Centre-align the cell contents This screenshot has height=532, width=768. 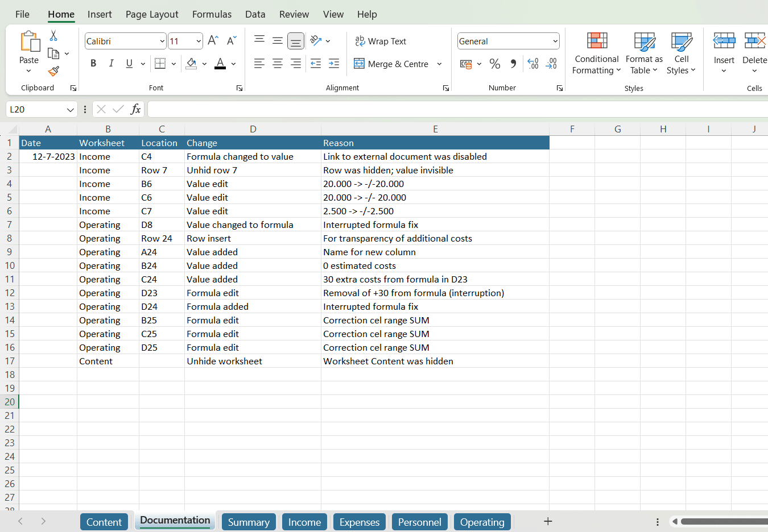tap(277, 64)
